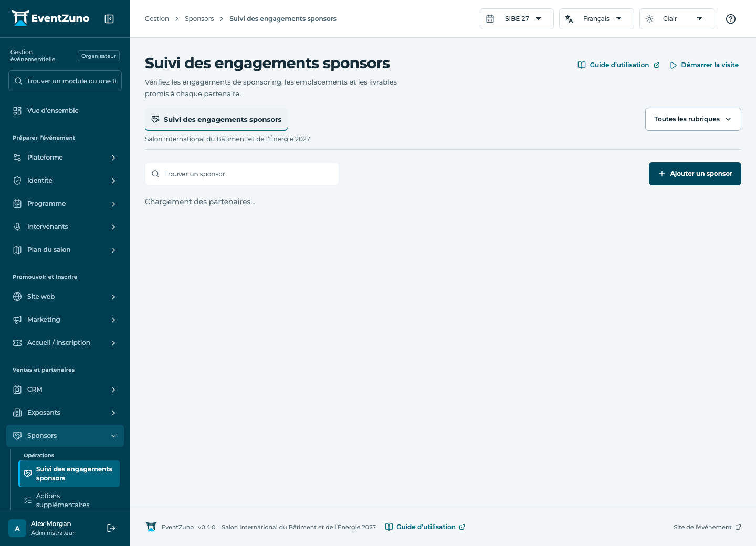
Task: Open Site de l'événement link
Action: coord(707,527)
